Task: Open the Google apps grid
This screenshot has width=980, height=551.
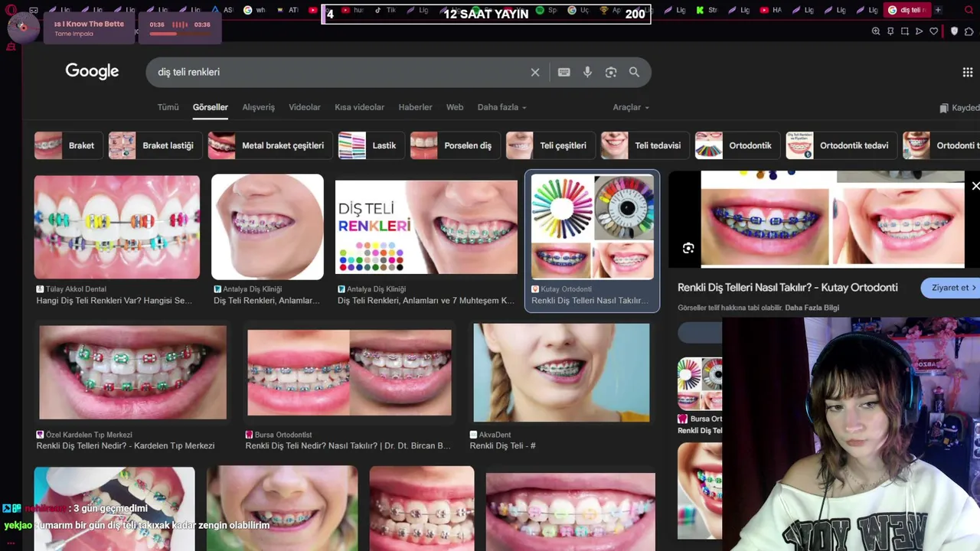Action: click(x=968, y=72)
